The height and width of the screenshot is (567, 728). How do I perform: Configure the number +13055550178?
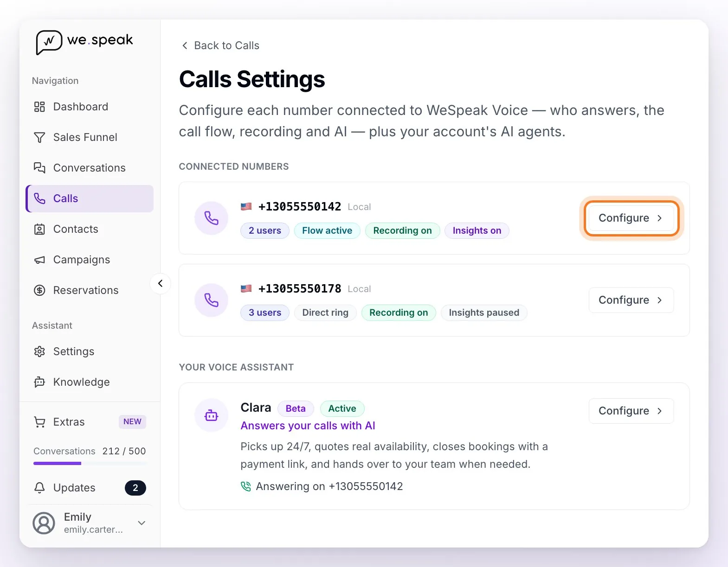coord(631,300)
